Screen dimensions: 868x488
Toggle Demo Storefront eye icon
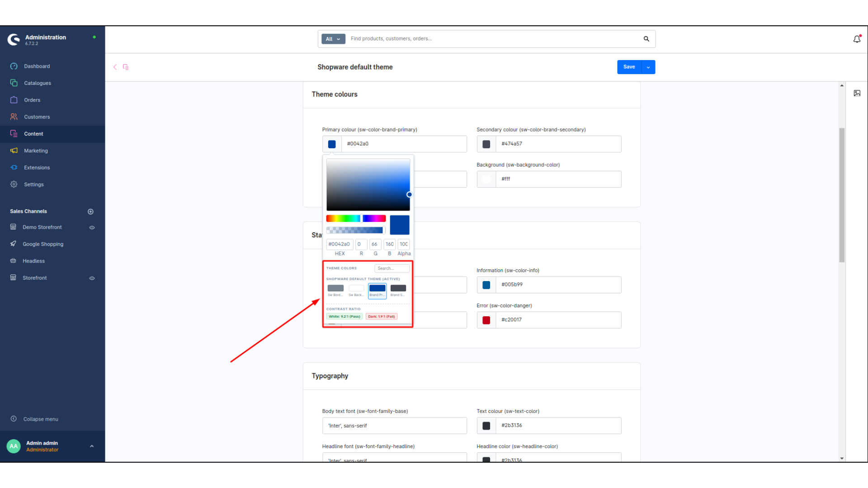coord(92,228)
